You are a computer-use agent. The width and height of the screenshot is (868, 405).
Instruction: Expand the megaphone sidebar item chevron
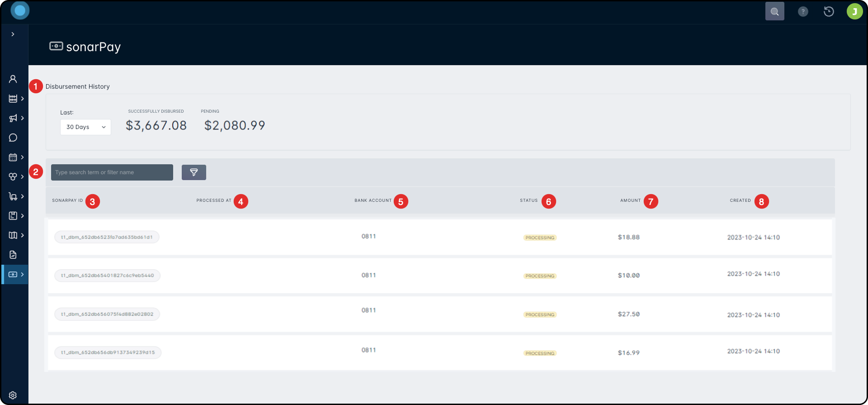[22, 118]
